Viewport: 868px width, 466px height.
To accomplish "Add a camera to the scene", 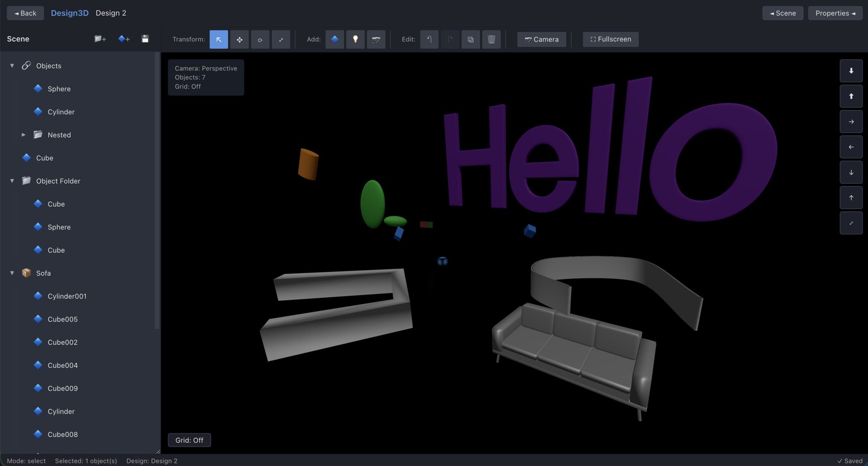I will (x=377, y=39).
